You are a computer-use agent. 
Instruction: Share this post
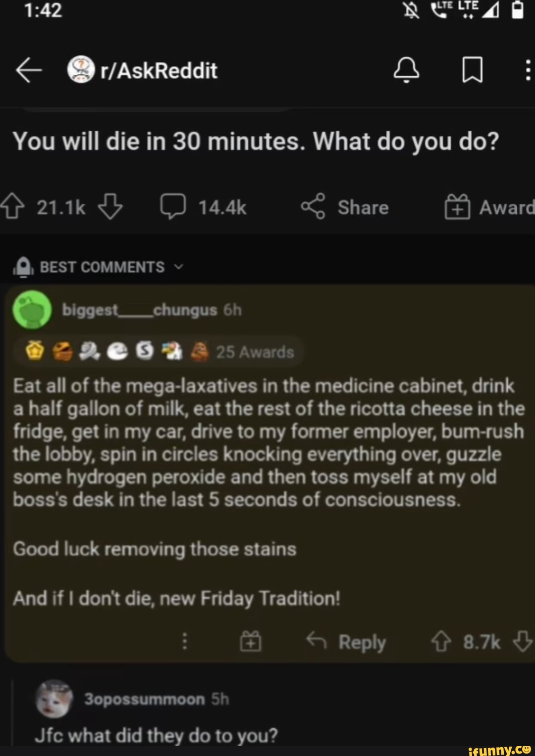345,207
